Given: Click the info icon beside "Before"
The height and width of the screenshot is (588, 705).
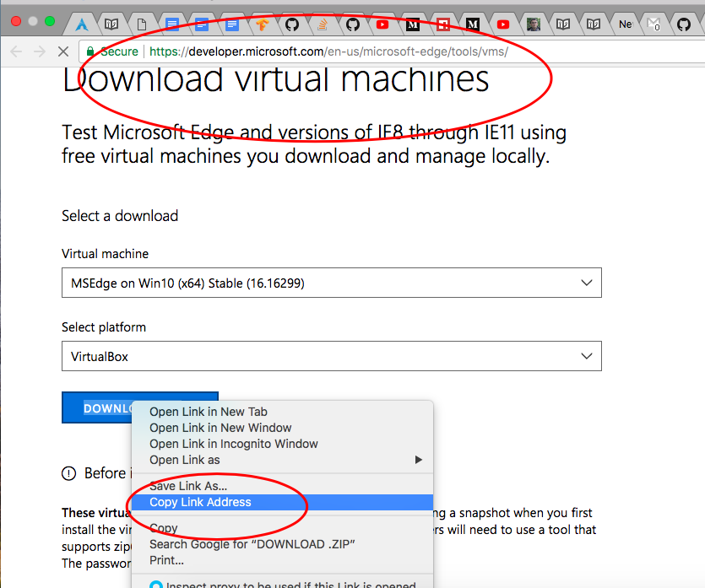Looking at the screenshot, I should pos(68,473).
